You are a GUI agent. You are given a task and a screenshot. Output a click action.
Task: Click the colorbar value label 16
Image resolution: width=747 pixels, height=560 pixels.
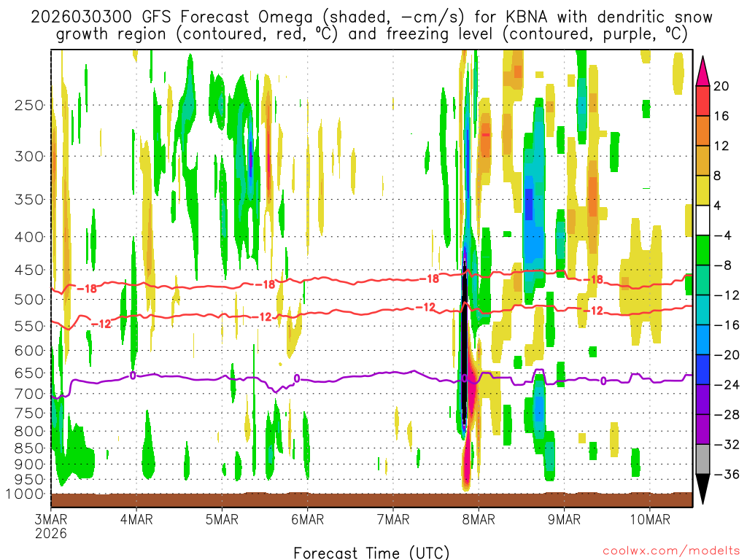pos(721,116)
